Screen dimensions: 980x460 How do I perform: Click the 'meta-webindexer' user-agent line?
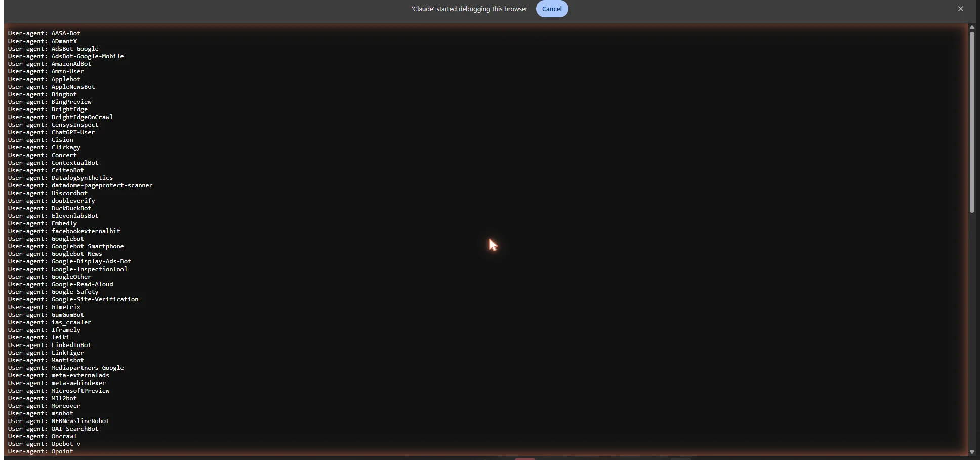[x=57, y=383]
